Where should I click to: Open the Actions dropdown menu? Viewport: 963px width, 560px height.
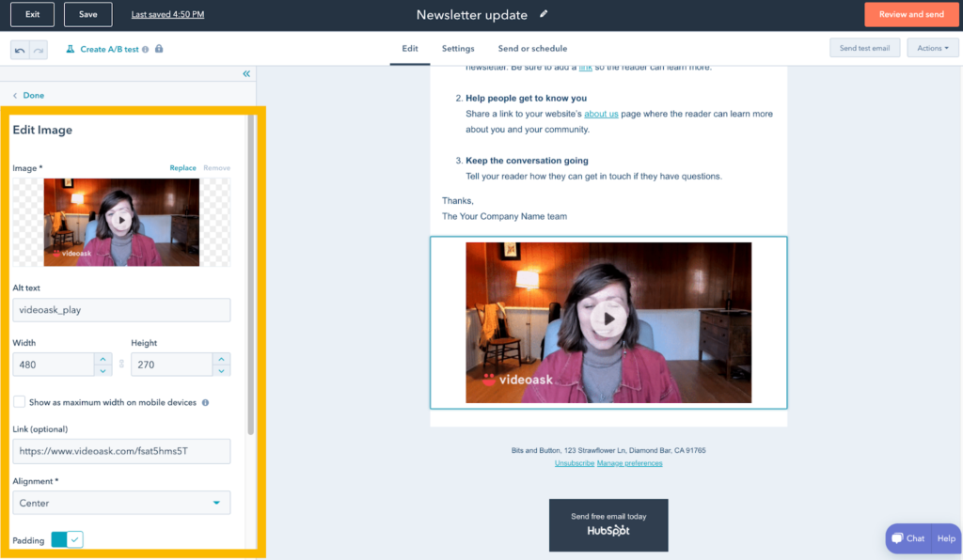[x=932, y=48]
